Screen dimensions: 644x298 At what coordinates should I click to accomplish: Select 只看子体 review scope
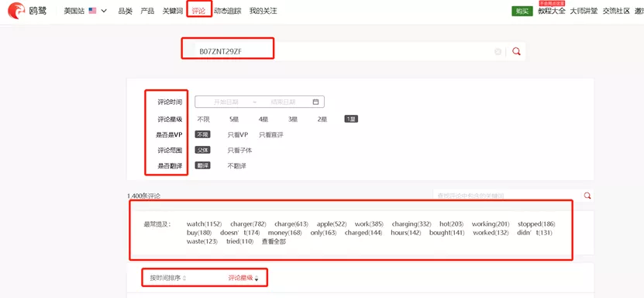pyautogui.click(x=240, y=151)
